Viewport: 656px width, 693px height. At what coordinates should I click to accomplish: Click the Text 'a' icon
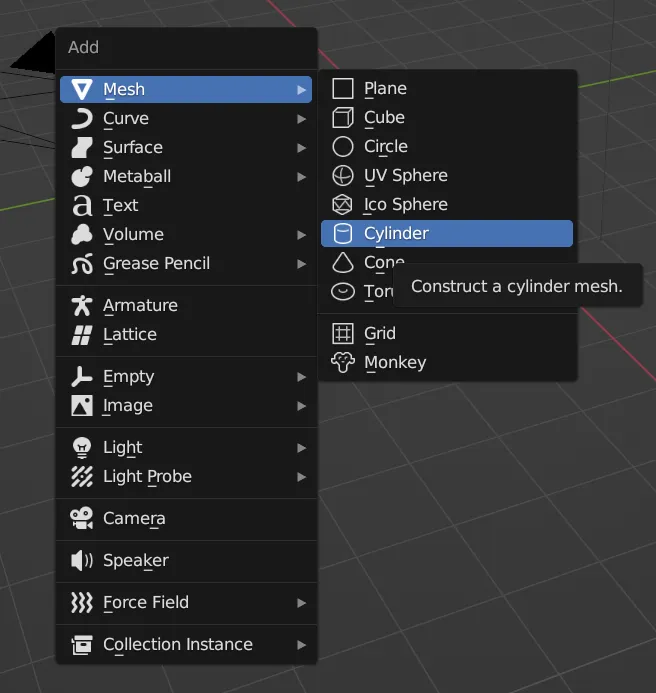pos(82,206)
